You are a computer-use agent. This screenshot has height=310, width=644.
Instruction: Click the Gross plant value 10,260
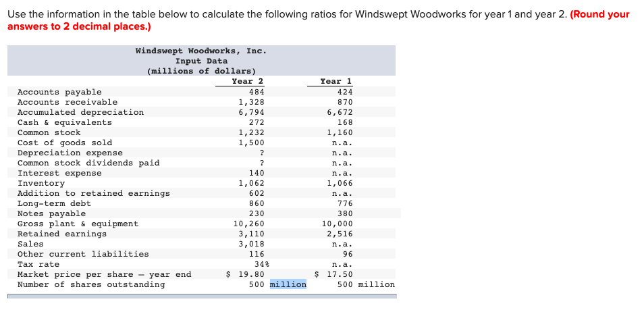point(249,224)
